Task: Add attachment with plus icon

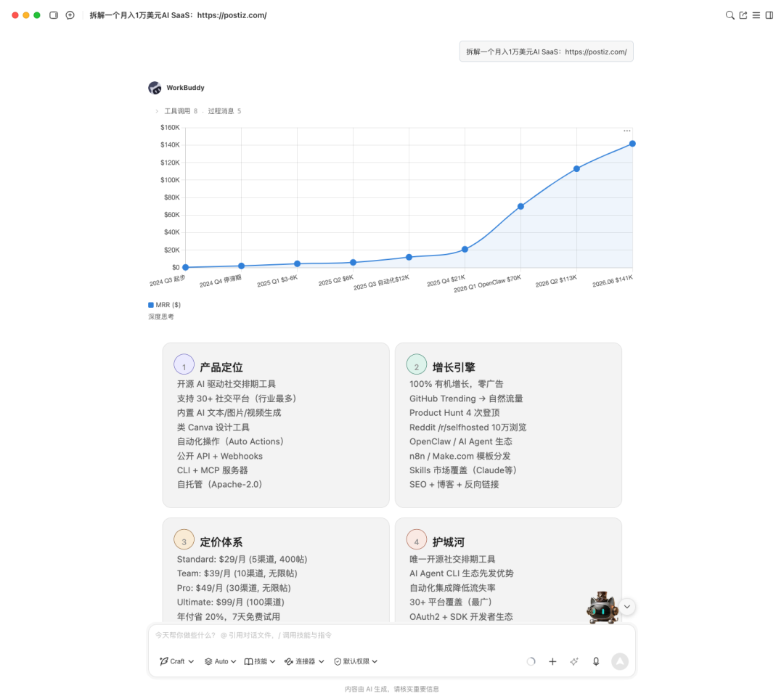Action: [552, 661]
